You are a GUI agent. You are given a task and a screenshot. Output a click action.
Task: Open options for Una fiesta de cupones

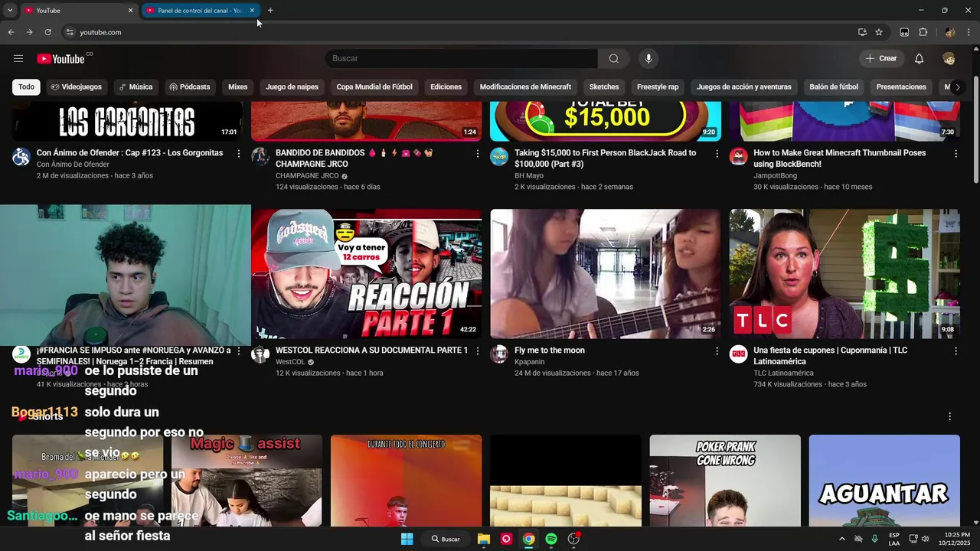[955, 351]
